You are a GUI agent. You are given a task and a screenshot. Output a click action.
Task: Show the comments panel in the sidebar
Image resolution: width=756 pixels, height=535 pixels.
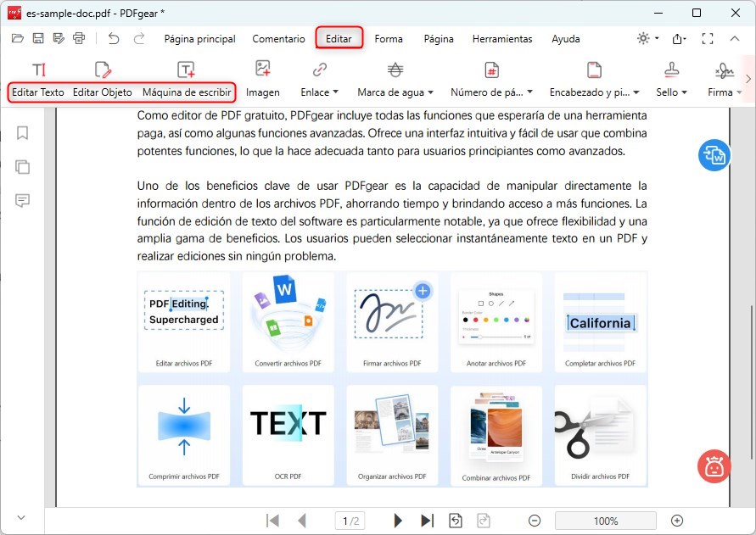click(x=22, y=200)
